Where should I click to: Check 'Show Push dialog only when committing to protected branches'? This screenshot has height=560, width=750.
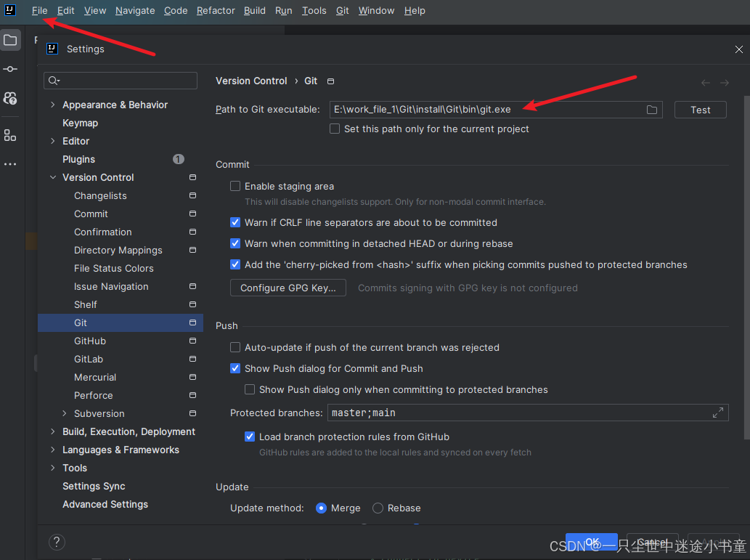click(250, 389)
